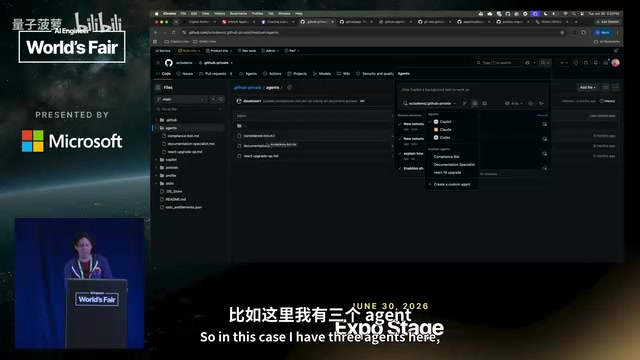The height and width of the screenshot is (360, 640).
Task: Bookmark this page with star icon
Action: coord(562,32)
